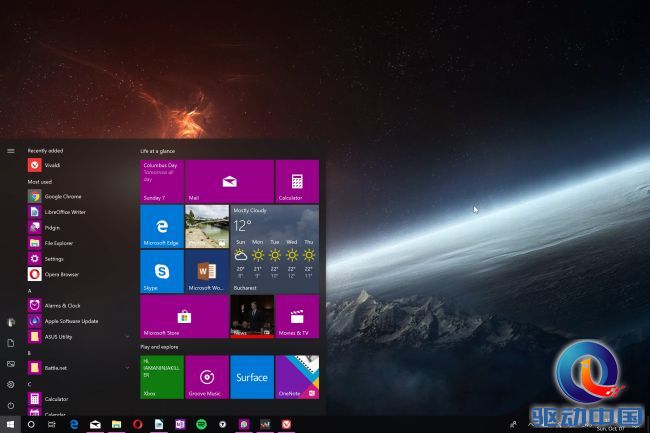Launch the Microsoft Edge tile
Image resolution: width=650 pixels, height=433 pixels.
click(162, 226)
